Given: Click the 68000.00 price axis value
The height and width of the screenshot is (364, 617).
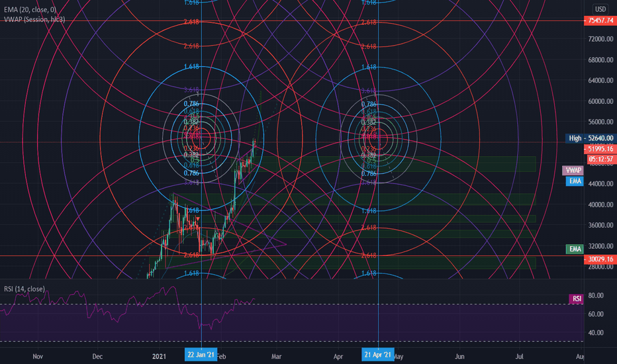Looking at the screenshot, I should pyautogui.click(x=600, y=60).
